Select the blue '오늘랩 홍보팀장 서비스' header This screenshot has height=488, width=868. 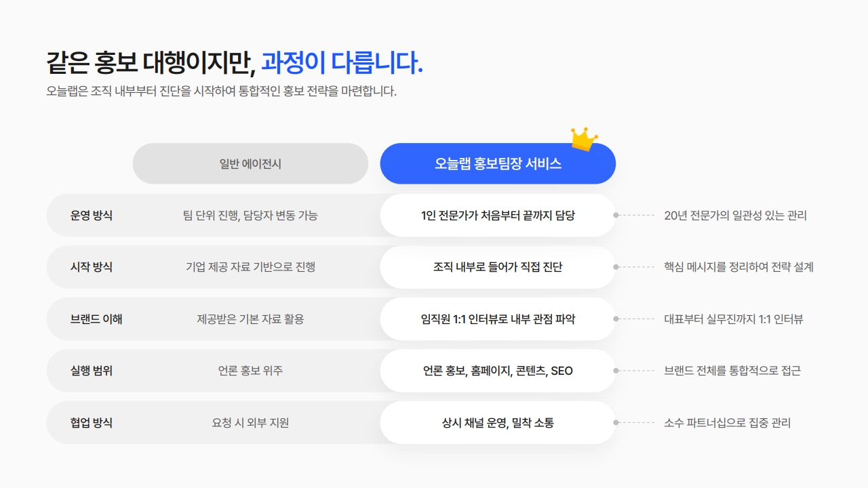[x=498, y=163]
